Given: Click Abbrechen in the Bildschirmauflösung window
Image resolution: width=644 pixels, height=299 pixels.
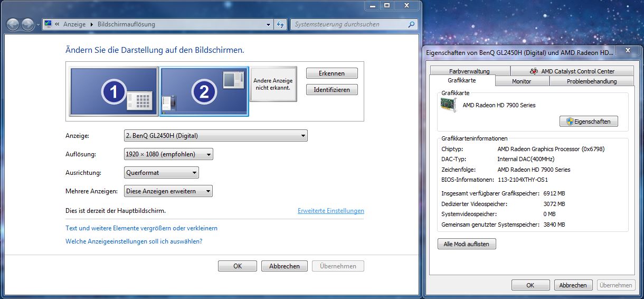Looking at the screenshot, I should (x=285, y=266).
